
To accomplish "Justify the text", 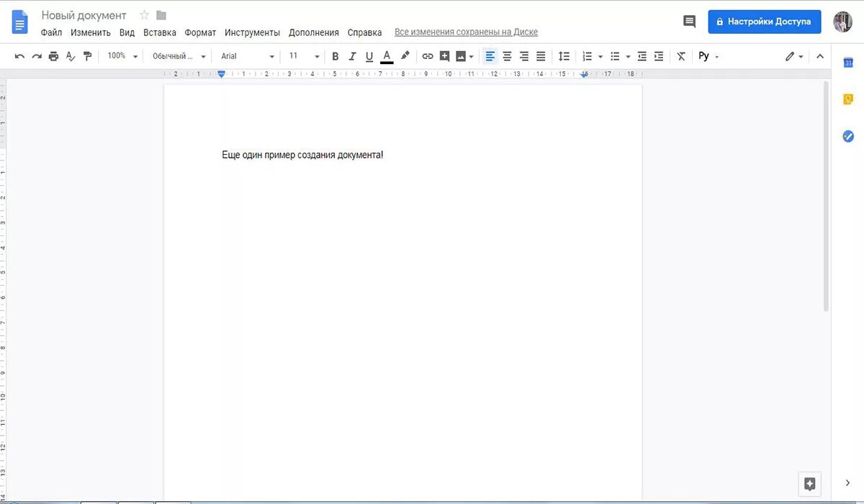I will [541, 56].
